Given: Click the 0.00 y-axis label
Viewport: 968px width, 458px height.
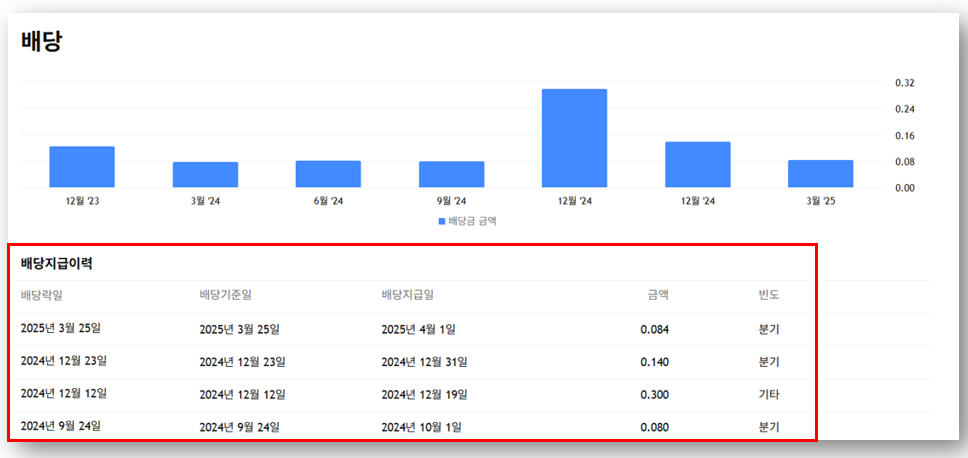Looking at the screenshot, I should tap(904, 188).
